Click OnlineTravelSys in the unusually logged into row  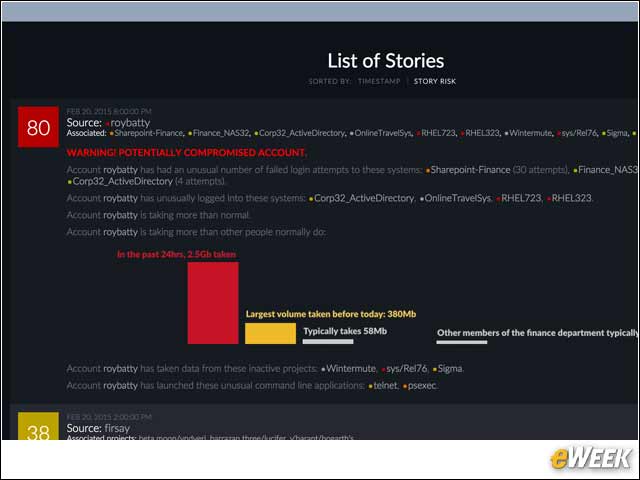[x=458, y=198]
